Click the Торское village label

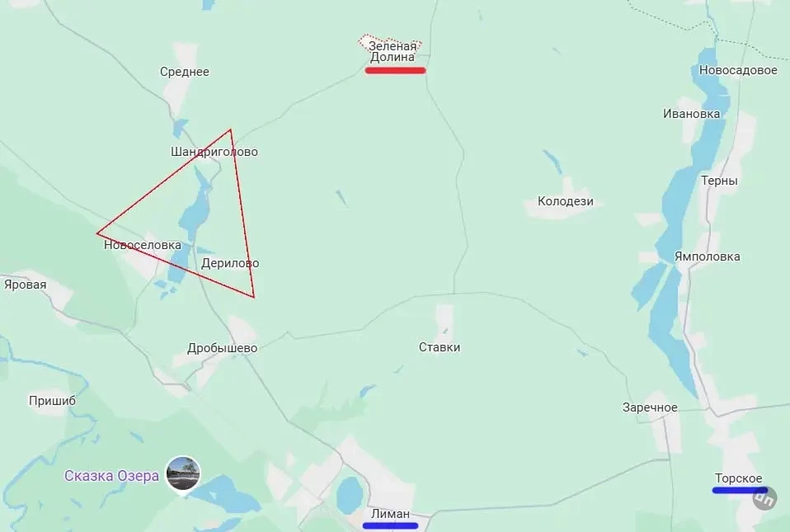click(x=738, y=478)
